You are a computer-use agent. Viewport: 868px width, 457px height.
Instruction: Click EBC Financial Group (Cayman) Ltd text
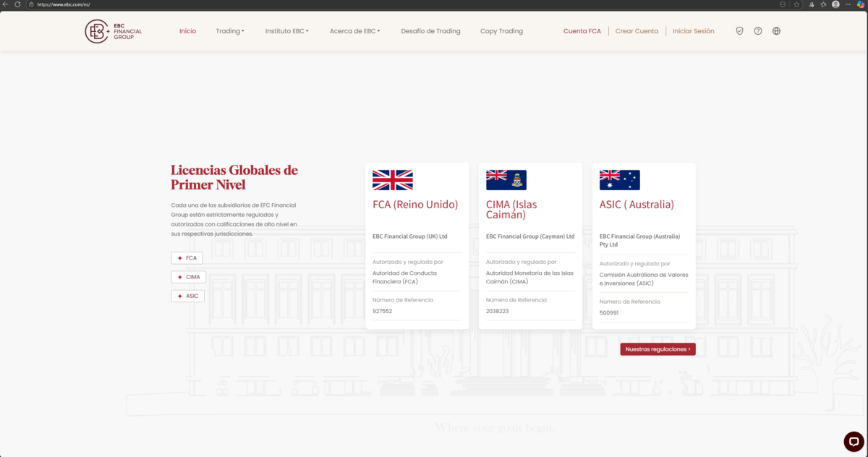click(x=530, y=236)
